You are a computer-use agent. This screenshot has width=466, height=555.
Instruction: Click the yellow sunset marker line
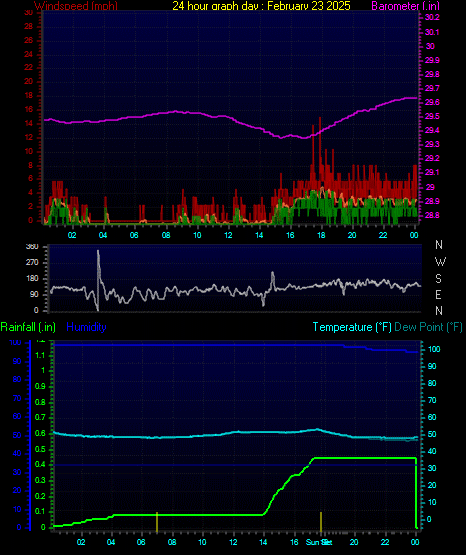(x=321, y=522)
